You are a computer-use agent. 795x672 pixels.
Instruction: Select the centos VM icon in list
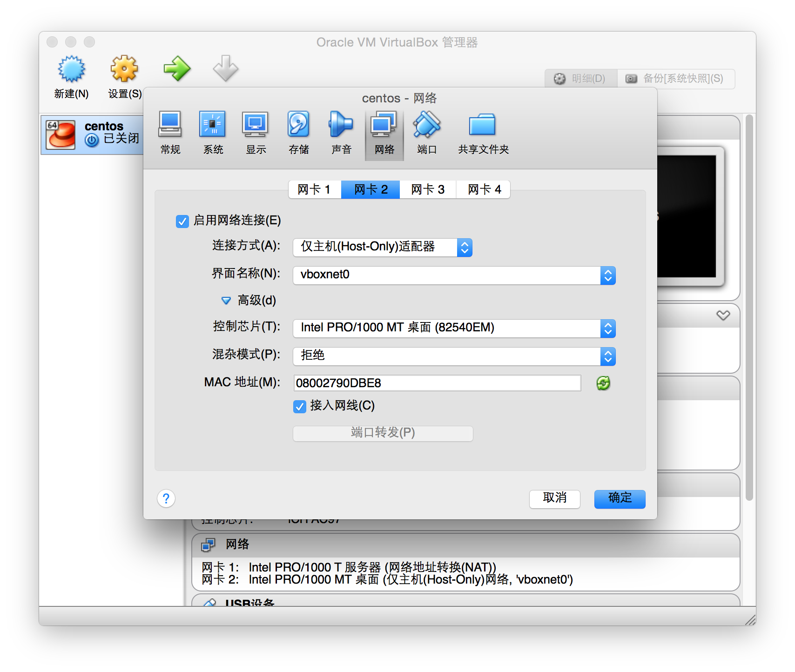tap(61, 135)
